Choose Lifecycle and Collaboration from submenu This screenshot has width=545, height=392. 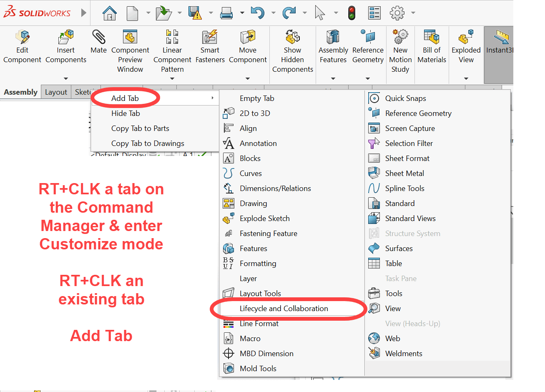pos(284,309)
